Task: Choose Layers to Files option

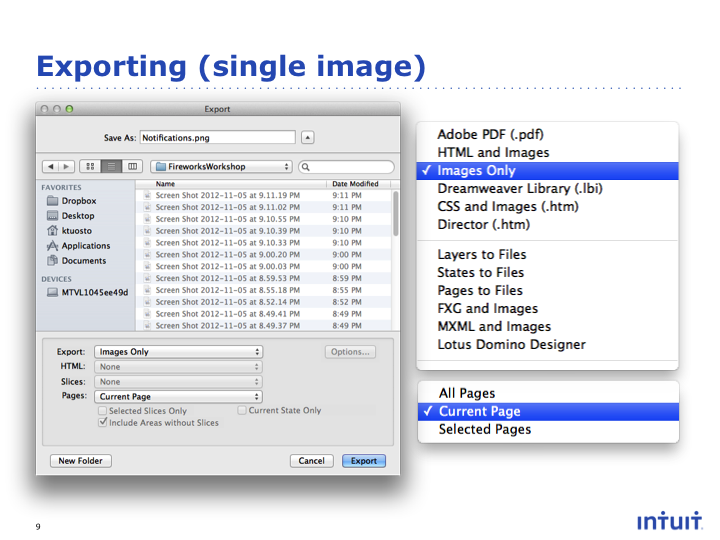Action: tap(547, 254)
